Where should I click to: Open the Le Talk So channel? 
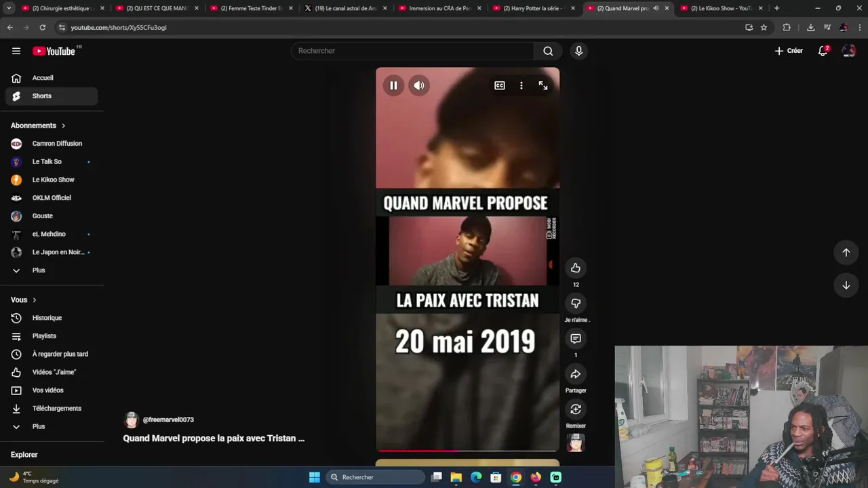[x=52, y=162]
